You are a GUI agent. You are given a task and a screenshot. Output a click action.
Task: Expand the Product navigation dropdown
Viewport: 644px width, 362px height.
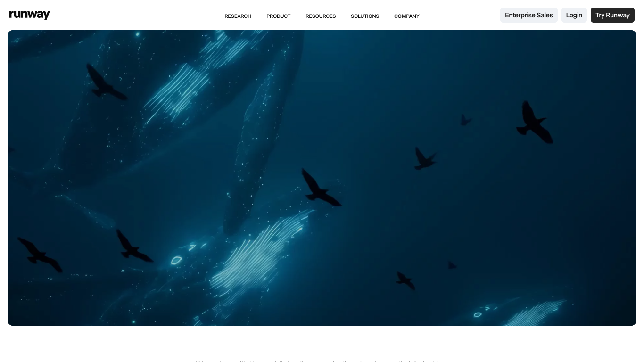(x=278, y=16)
